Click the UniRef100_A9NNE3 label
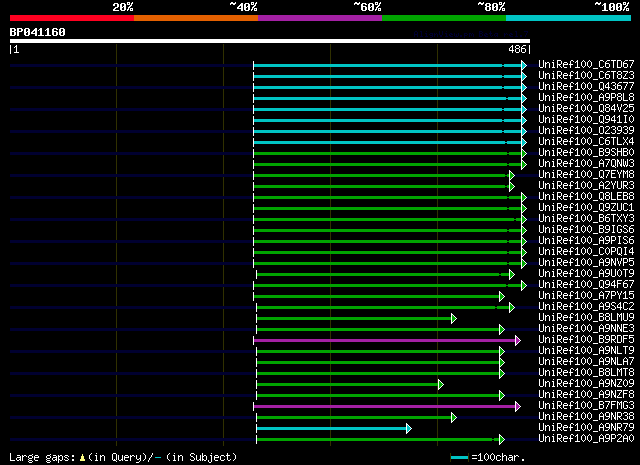The height and width of the screenshot is (465, 640). tap(586, 329)
